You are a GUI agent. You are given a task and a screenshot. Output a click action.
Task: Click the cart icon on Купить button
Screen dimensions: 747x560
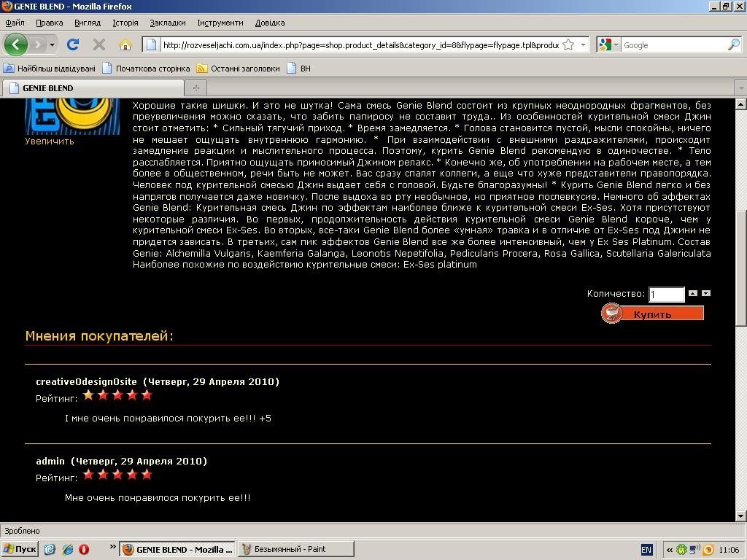(x=611, y=314)
